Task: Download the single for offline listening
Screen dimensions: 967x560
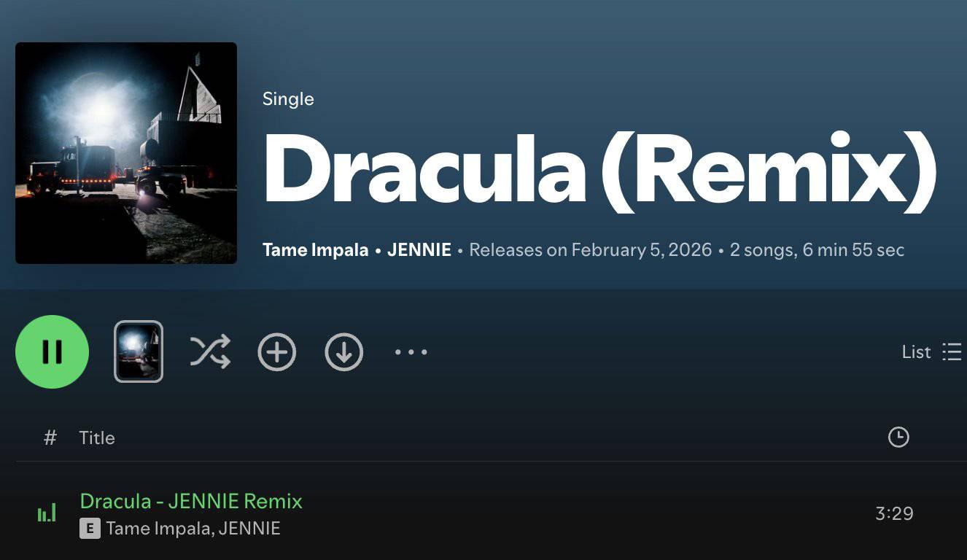Action: pyautogui.click(x=344, y=352)
